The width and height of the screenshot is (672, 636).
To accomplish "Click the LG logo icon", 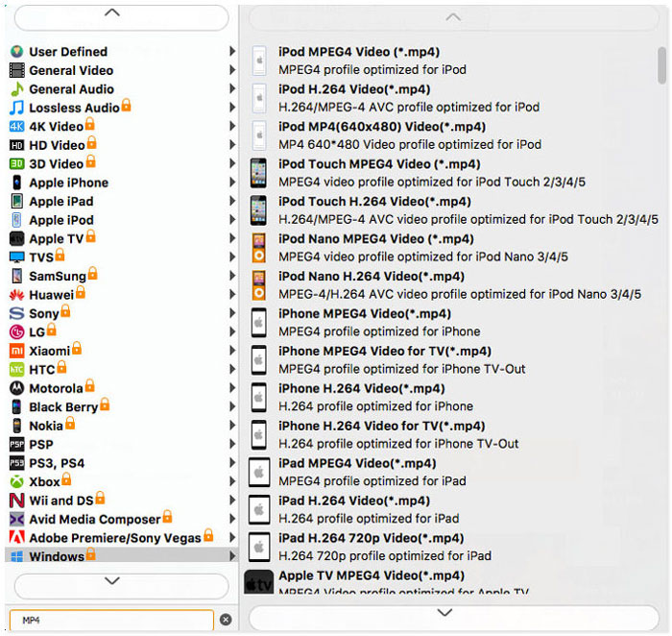I will pyautogui.click(x=16, y=332).
